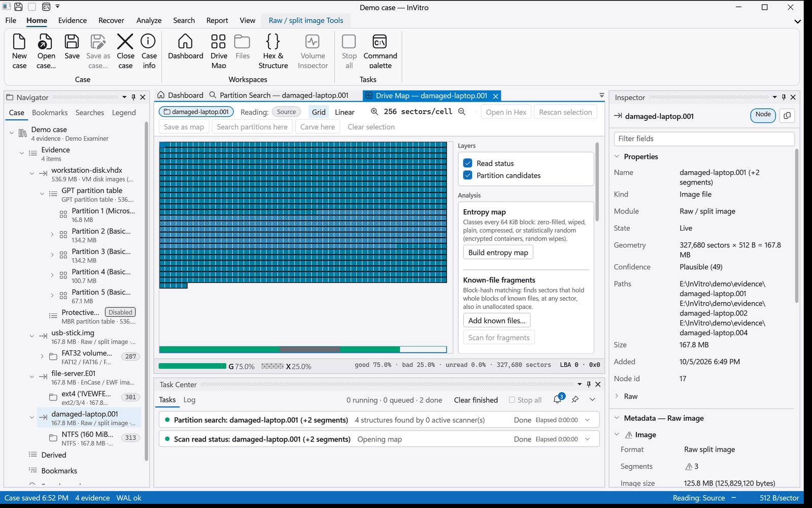812x508 pixels.
Task: Click the Filter fields input box
Action: [704, 139]
